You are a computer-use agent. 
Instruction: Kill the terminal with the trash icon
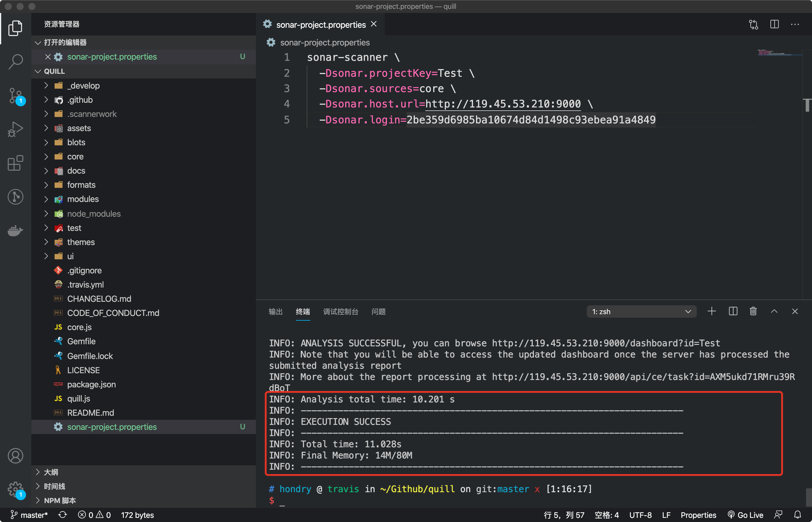753,311
